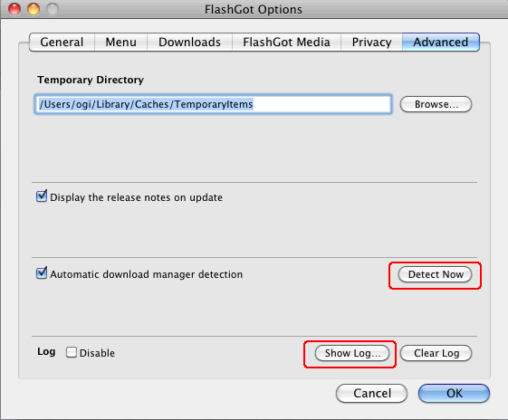Switch to the General tab

click(x=62, y=43)
